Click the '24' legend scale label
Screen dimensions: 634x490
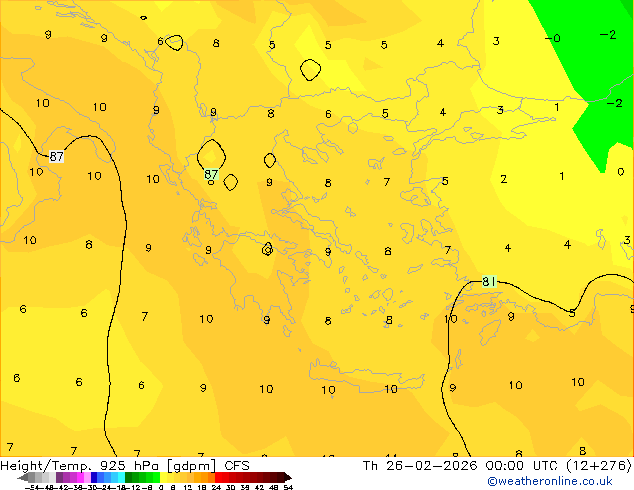216,487
